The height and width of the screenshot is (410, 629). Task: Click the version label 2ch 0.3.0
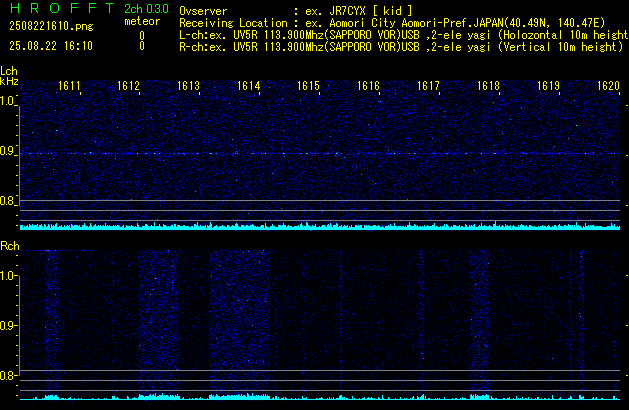coord(146,9)
